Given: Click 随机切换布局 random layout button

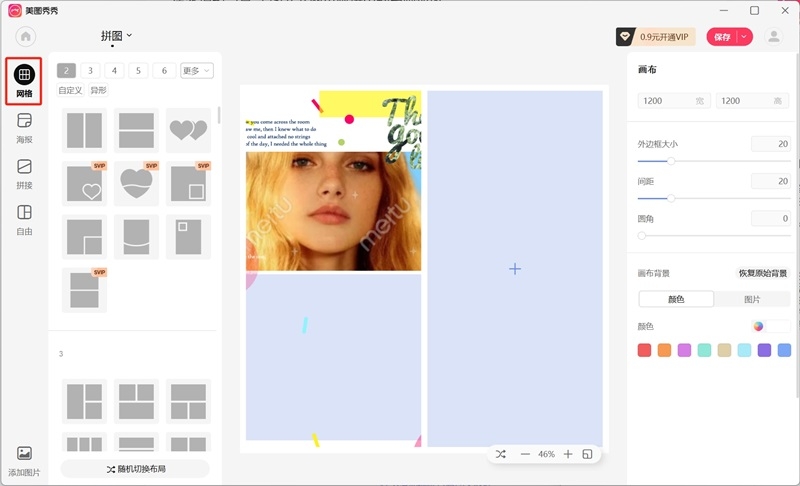Looking at the screenshot, I should [135, 469].
